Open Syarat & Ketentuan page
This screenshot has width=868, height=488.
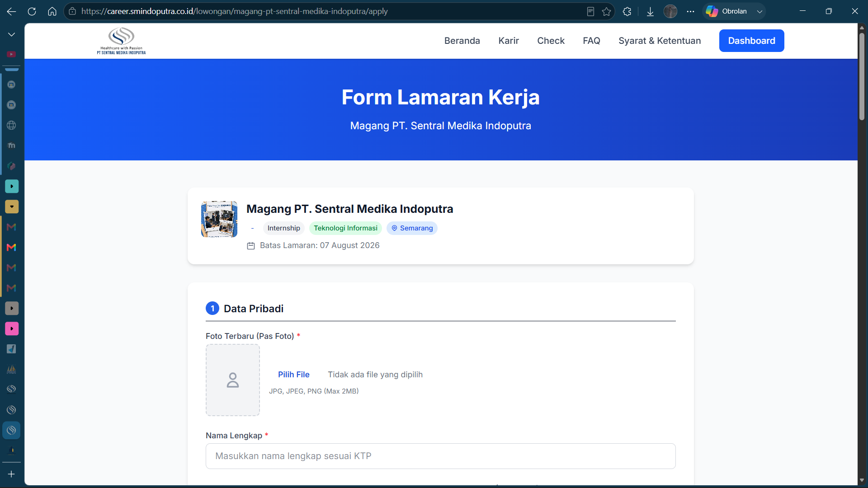[660, 41]
